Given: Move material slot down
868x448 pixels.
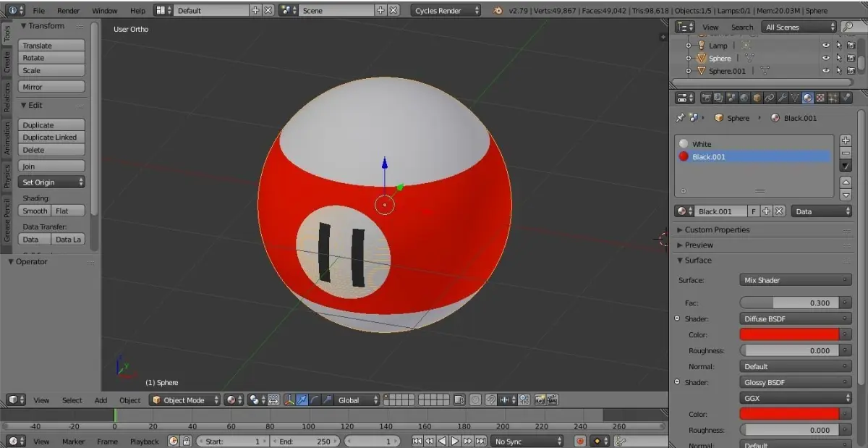Looking at the screenshot, I should 846,195.
